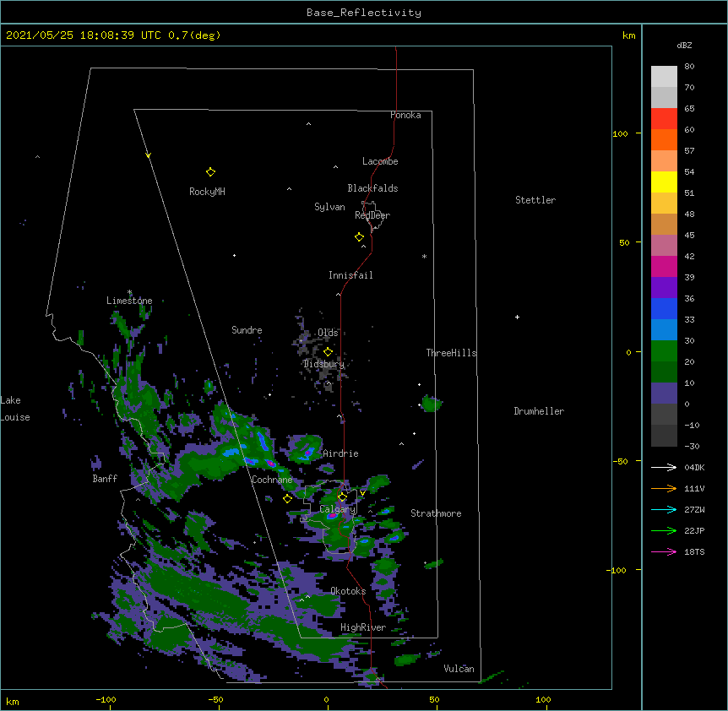The width and height of the screenshot is (728, 711).
Task: Click the cyan arrow for 27ZW legend
Action: click(x=664, y=509)
